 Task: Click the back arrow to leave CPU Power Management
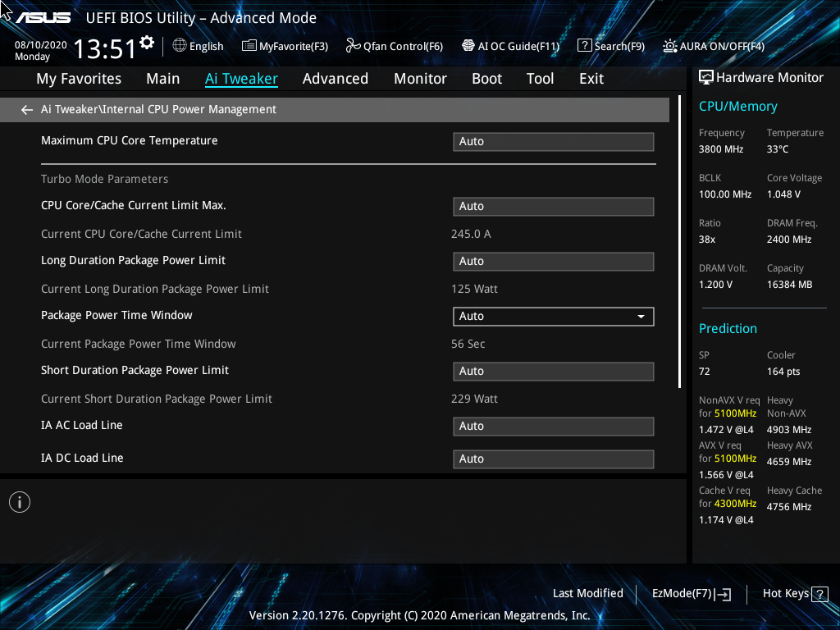coord(26,108)
